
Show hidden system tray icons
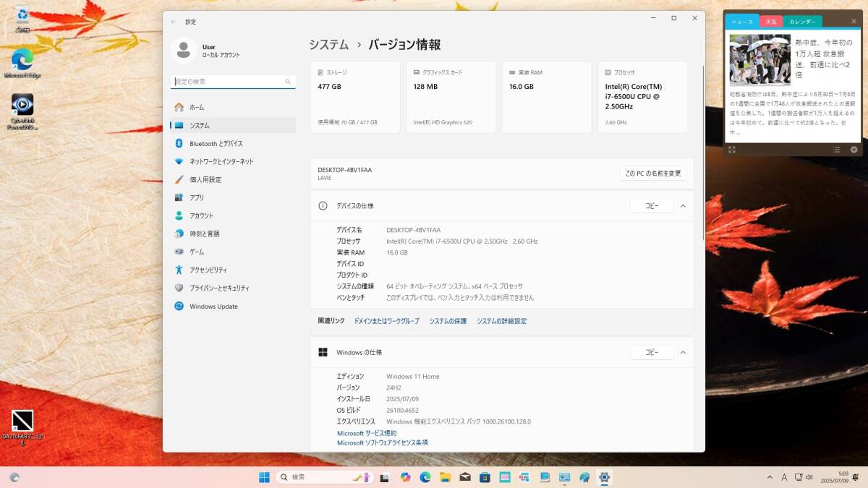[770, 477]
